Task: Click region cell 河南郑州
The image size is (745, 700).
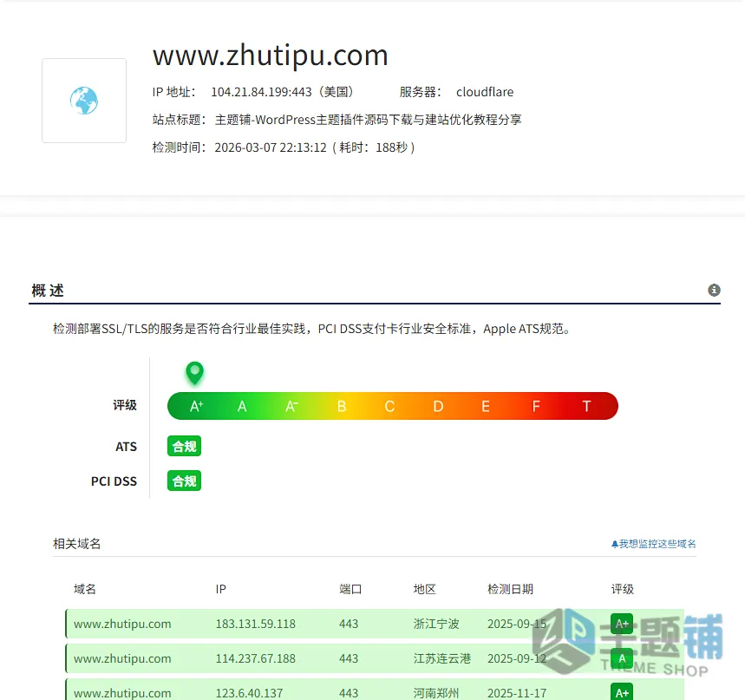Action: click(436, 693)
